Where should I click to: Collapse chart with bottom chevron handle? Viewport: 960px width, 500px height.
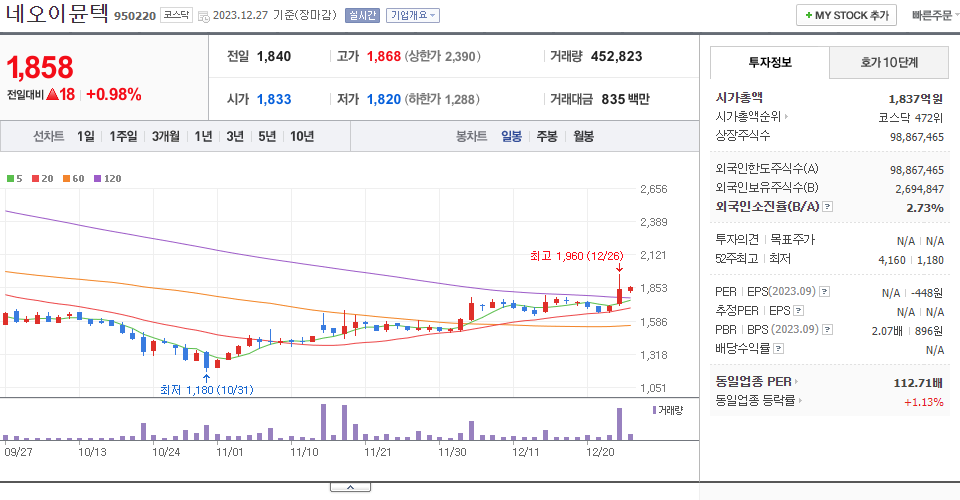tap(350, 487)
